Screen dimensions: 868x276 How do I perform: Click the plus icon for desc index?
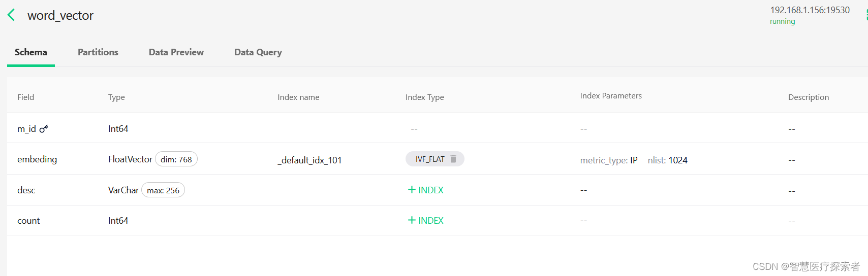coord(412,190)
